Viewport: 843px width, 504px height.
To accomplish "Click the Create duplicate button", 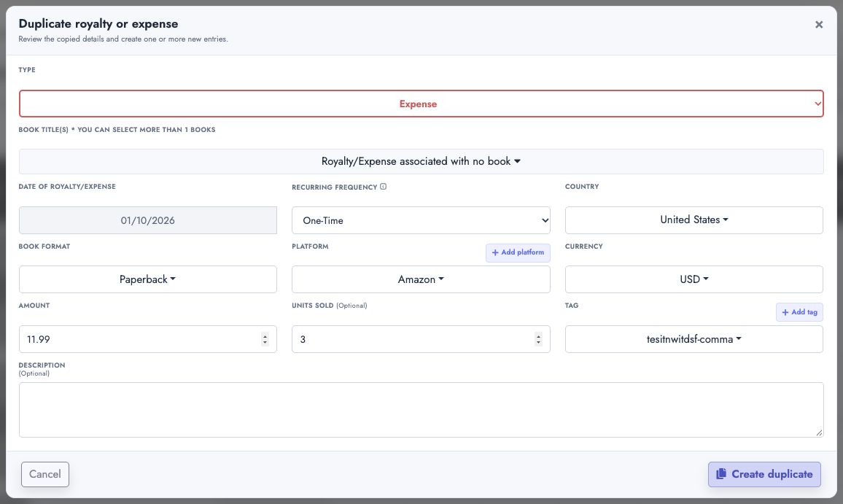I will click(x=764, y=474).
